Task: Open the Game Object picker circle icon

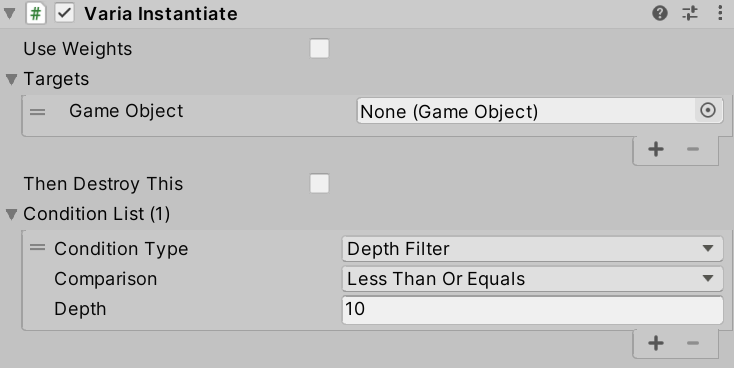Action: click(x=708, y=110)
